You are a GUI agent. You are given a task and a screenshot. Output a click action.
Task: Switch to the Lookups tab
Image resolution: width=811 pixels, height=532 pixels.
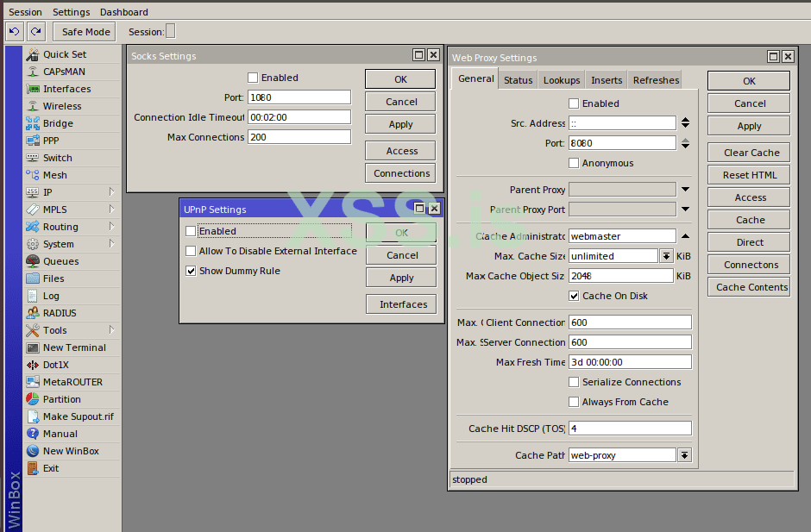pyautogui.click(x=562, y=80)
